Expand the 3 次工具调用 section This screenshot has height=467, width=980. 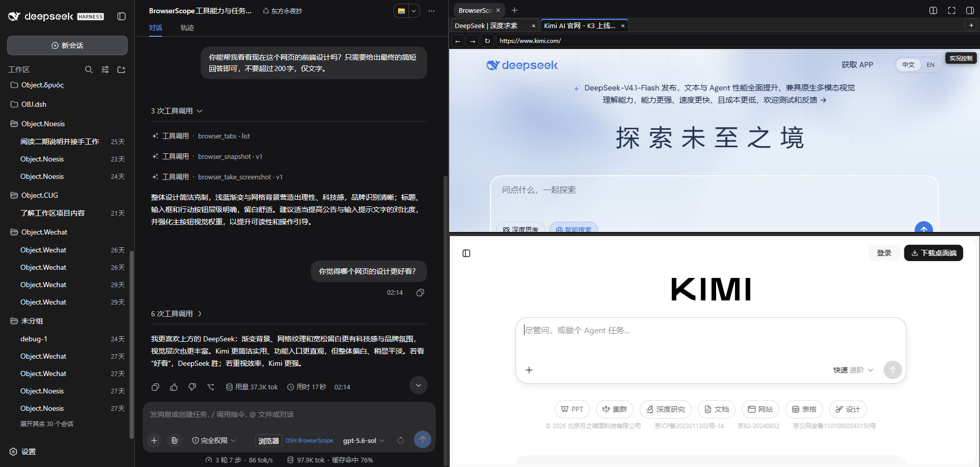(177, 111)
